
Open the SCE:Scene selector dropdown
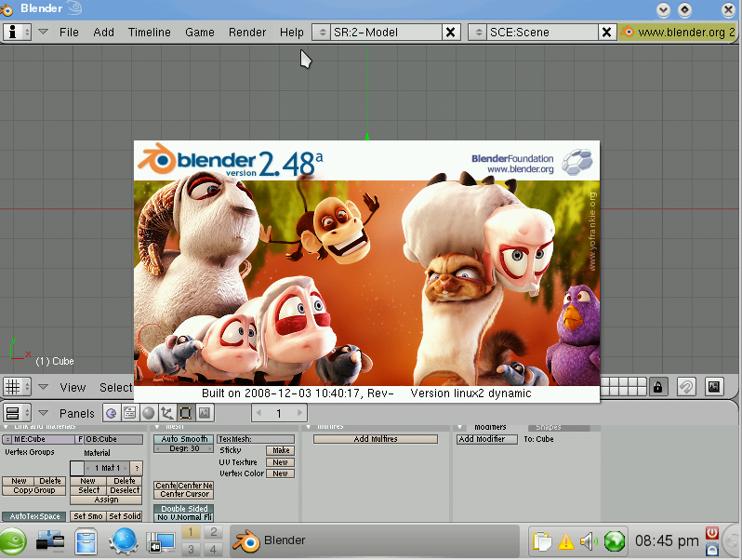(478, 33)
